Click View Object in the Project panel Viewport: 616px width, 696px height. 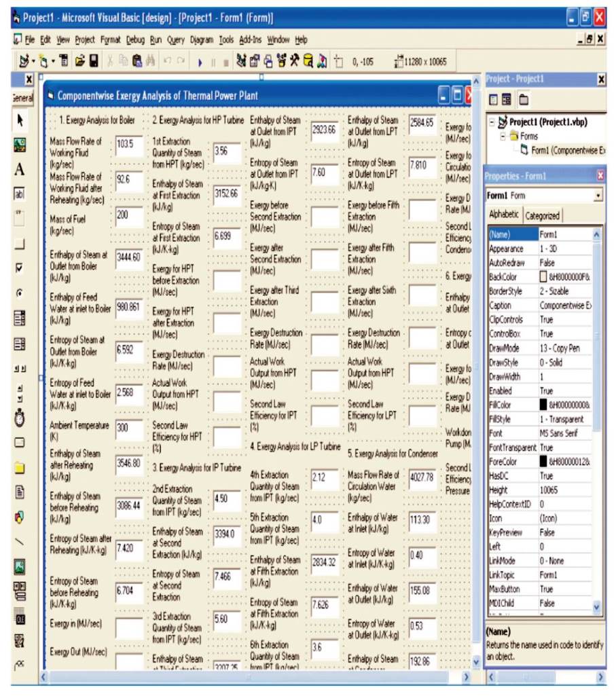pos(507,100)
